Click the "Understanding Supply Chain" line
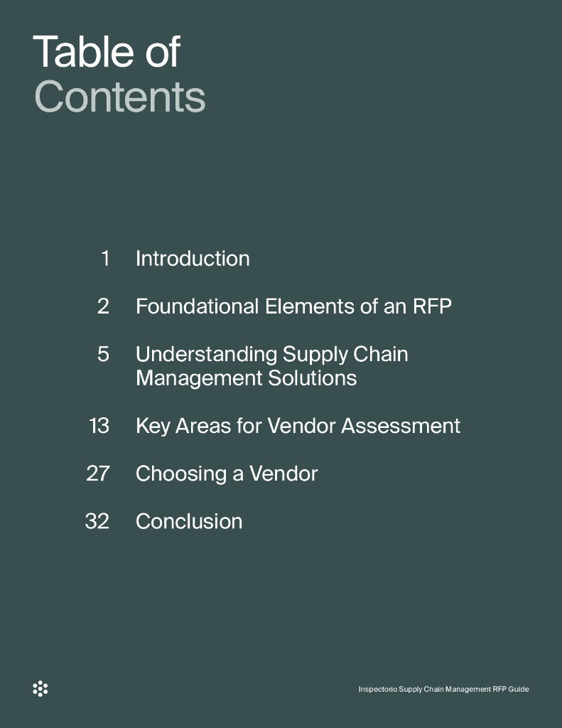The height and width of the screenshot is (728, 562). click(271, 354)
